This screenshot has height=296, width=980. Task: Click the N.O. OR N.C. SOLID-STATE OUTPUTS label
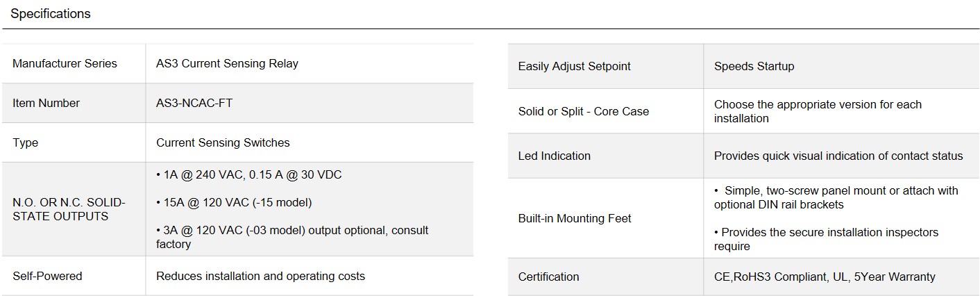(69, 209)
